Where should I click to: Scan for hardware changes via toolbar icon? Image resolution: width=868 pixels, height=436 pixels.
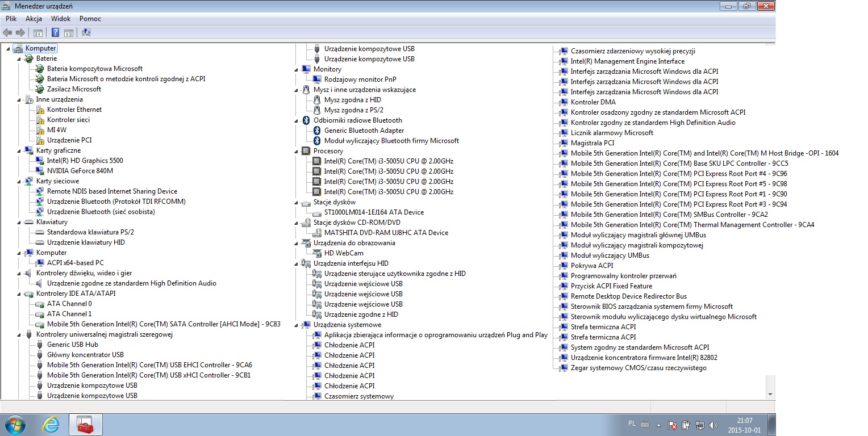click(x=86, y=32)
